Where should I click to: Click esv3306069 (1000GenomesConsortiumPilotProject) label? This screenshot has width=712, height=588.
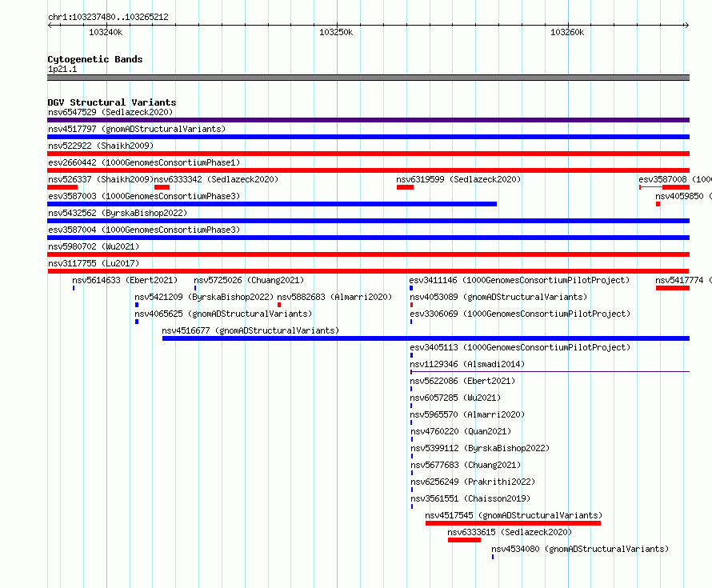click(x=520, y=314)
